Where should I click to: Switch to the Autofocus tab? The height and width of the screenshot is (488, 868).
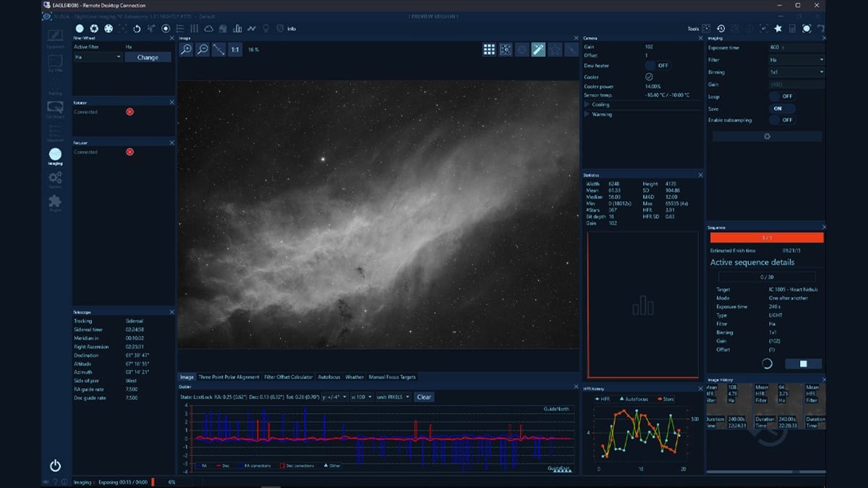(x=329, y=377)
